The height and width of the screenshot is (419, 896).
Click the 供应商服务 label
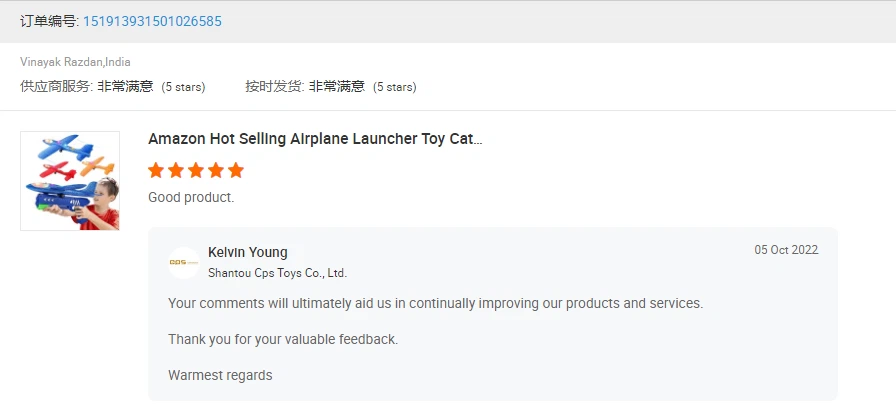pyautogui.click(x=55, y=87)
